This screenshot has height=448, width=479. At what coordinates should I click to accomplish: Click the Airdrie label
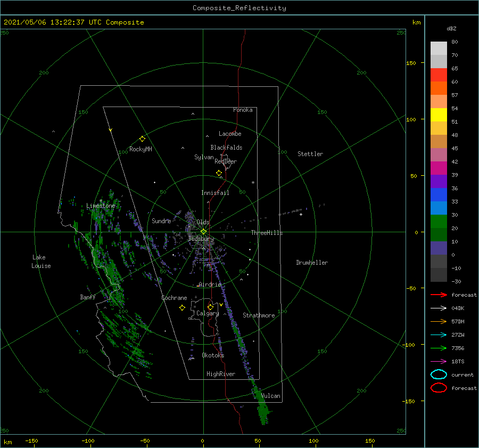(210, 284)
